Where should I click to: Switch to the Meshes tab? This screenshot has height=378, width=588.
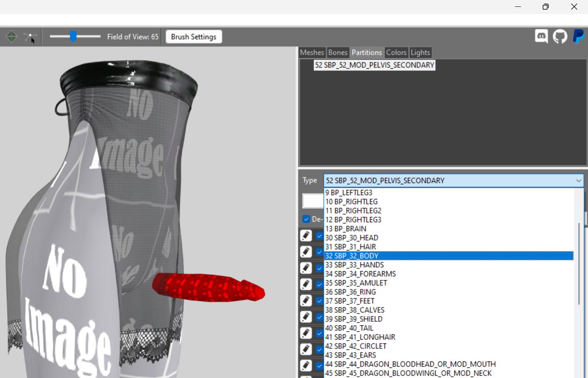tap(312, 53)
